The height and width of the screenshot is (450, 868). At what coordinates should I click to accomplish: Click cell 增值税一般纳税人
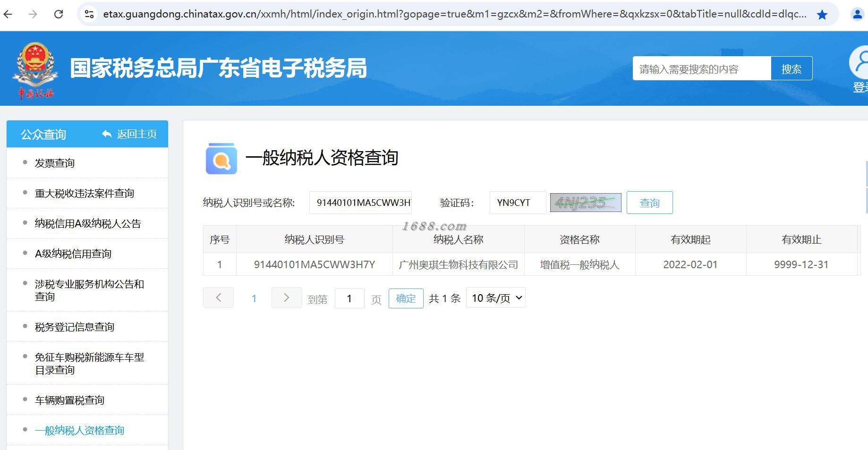point(579,264)
